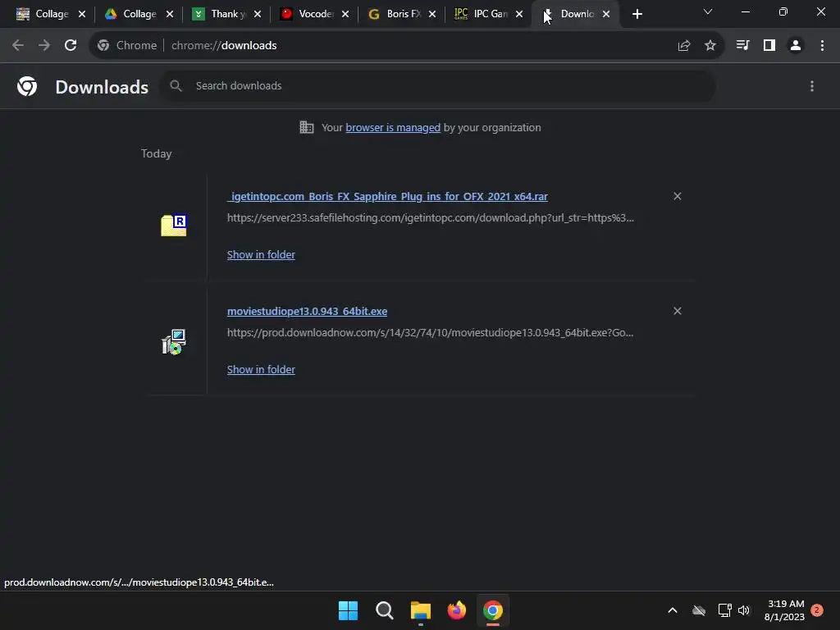Screen dimensions: 840x630
Task: Open the side panel icon
Action: tap(769, 46)
